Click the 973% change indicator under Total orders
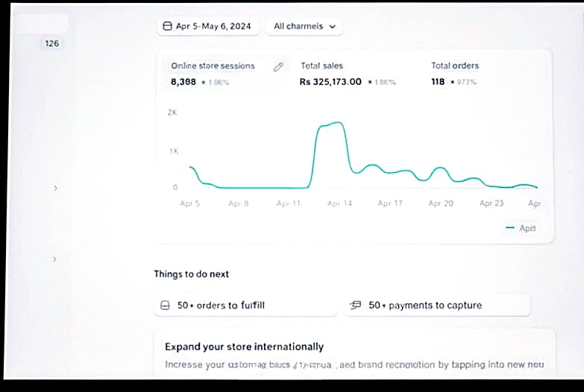The image size is (584, 392). [465, 82]
